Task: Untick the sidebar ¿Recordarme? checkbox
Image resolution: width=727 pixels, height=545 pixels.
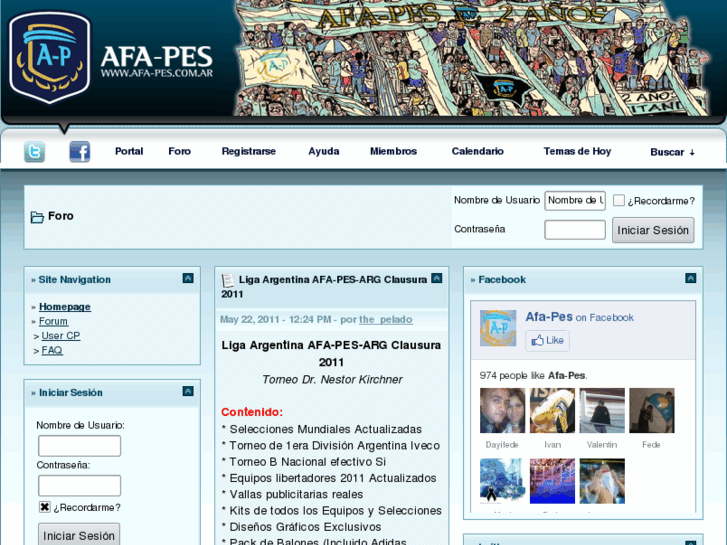Action: tap(45, 507)
